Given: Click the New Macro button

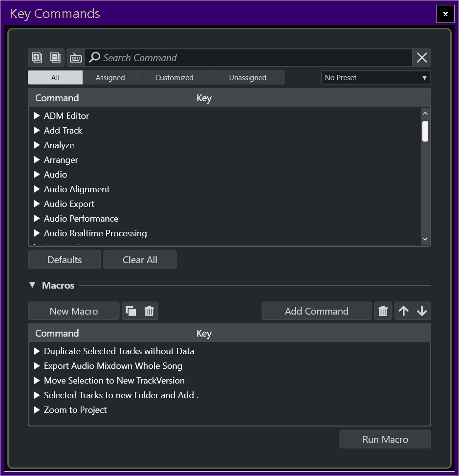Looking at the screenshot, I should coord(74,311).
